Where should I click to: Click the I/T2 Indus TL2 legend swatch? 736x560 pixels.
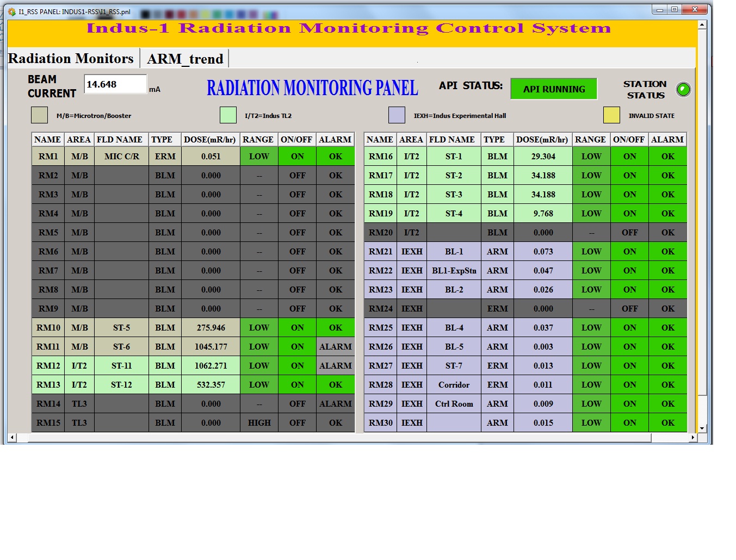coord(228,115)
